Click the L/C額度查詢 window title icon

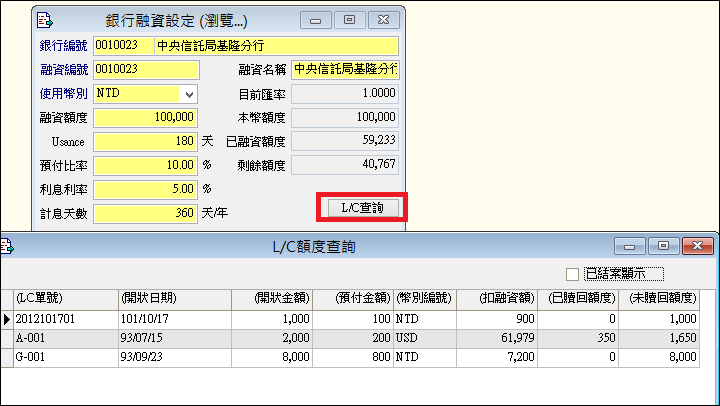pyautogui.click(x=3, y=246)
